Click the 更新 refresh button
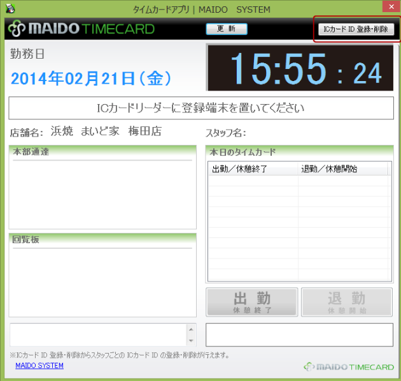The image size is (401, 381). click(226, 29)
